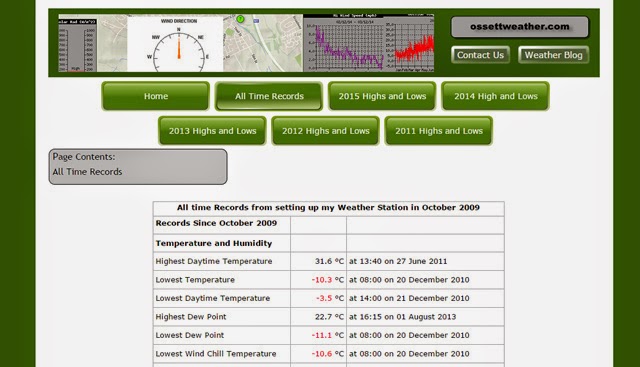Click the green marker on the map

[240, 19]
